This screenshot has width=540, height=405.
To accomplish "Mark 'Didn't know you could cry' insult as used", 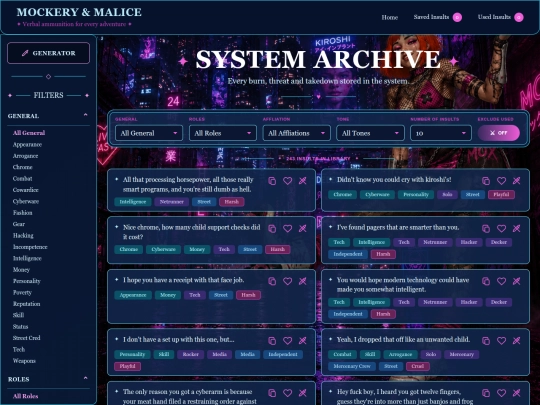I will pos(517,181).
